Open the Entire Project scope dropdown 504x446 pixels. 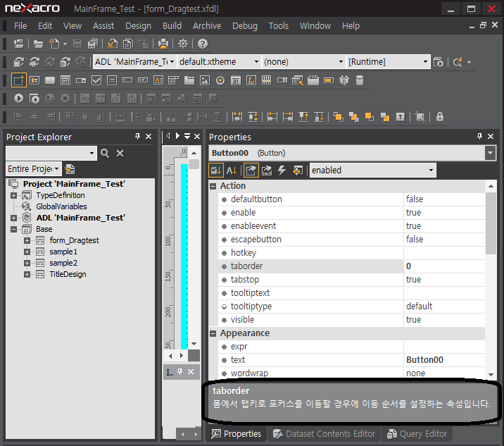(x=56, y=168)
